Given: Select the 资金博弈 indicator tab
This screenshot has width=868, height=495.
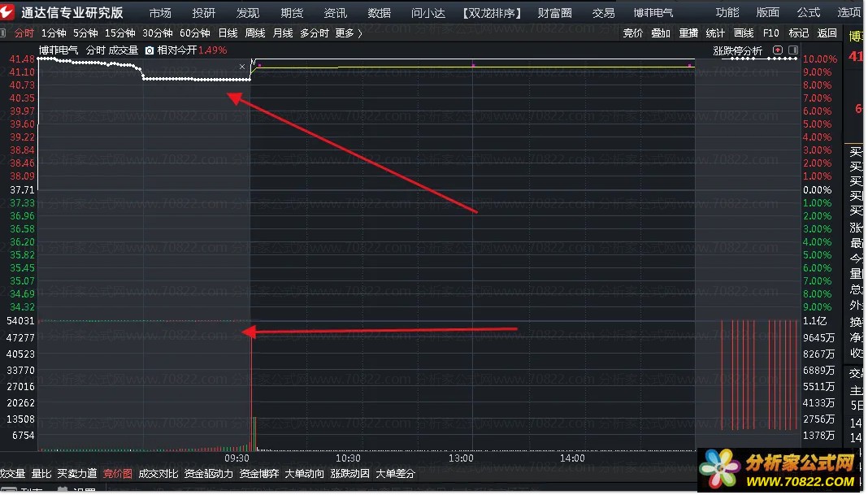Looking at the screenshot, I should (259, 474).
